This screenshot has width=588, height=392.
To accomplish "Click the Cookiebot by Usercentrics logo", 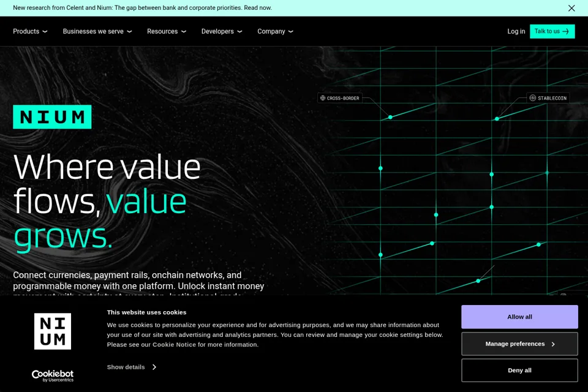I will click(53, 375).
